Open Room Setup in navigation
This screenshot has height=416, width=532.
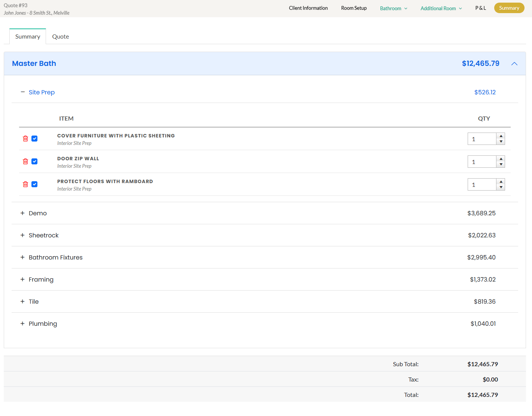click(x=354, y=8)
